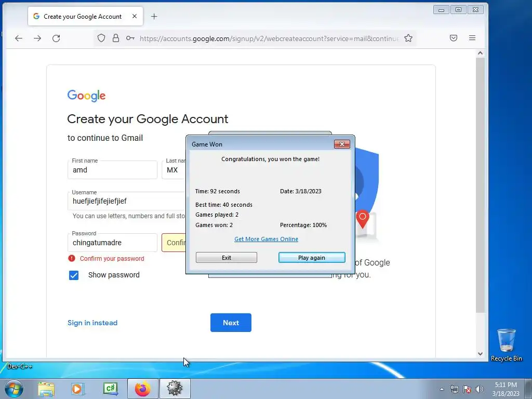Select the Create your Google Account tab

[86, 16]
